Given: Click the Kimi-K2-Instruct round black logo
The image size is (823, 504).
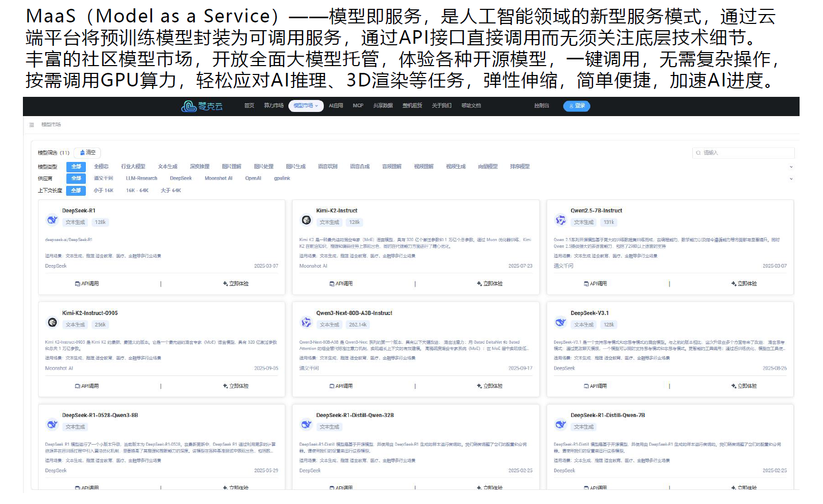Looking at the screenshot, I should pos(307,220).
